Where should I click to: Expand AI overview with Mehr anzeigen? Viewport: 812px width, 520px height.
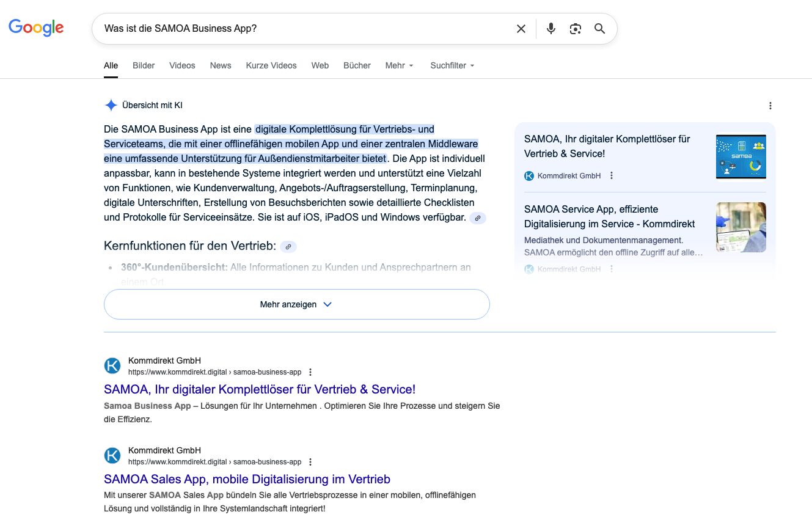(296, 304)
